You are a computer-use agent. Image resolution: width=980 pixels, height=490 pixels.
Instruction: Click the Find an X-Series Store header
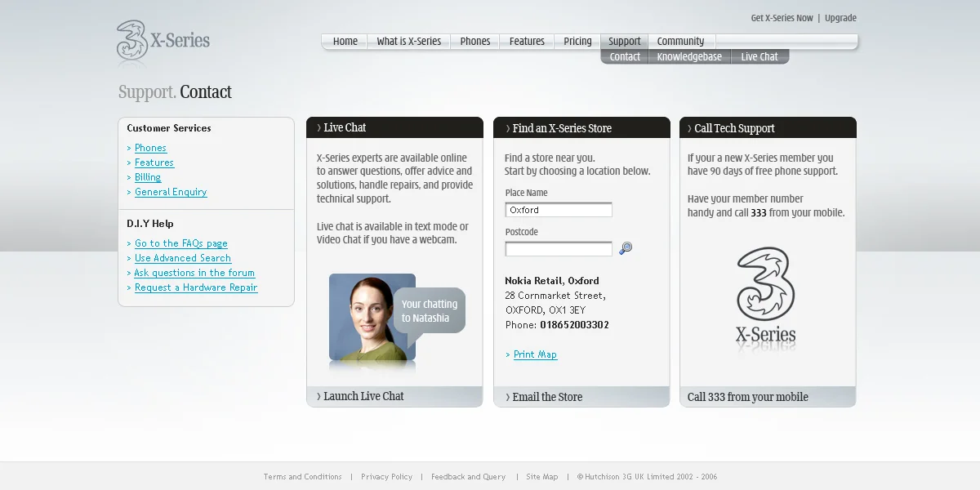pos(581,127)
